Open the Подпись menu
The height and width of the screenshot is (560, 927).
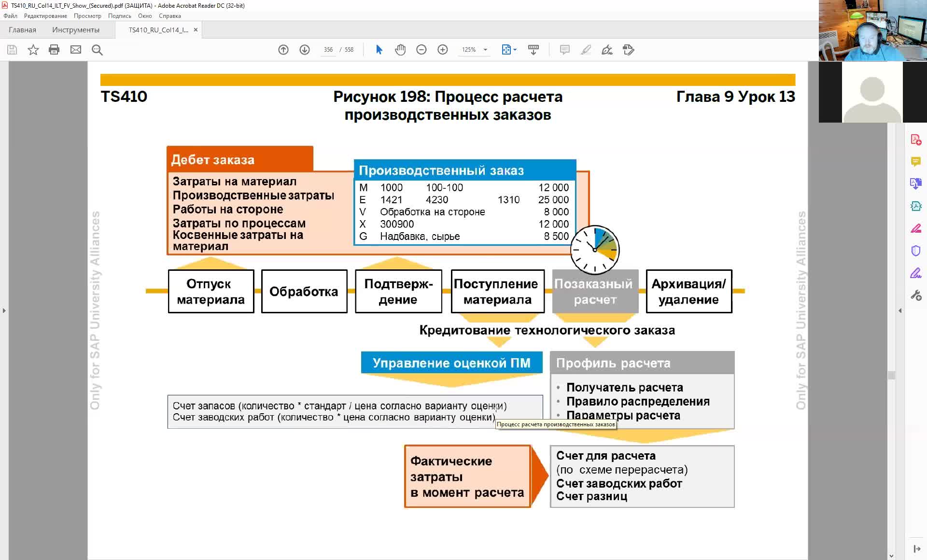119,16
